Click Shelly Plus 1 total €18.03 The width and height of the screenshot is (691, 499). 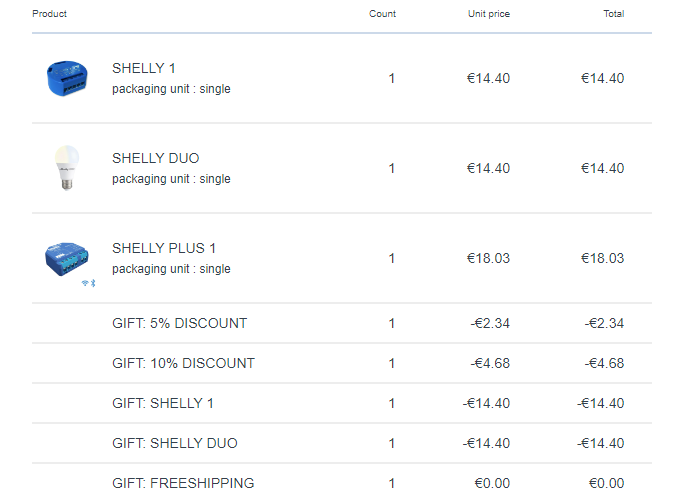tap(602, 258)
